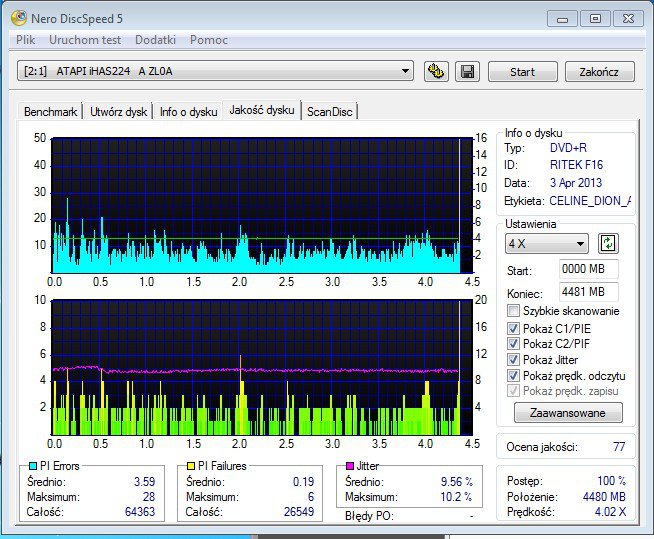Click the green refresh icon beside speed dropdown

608,244
